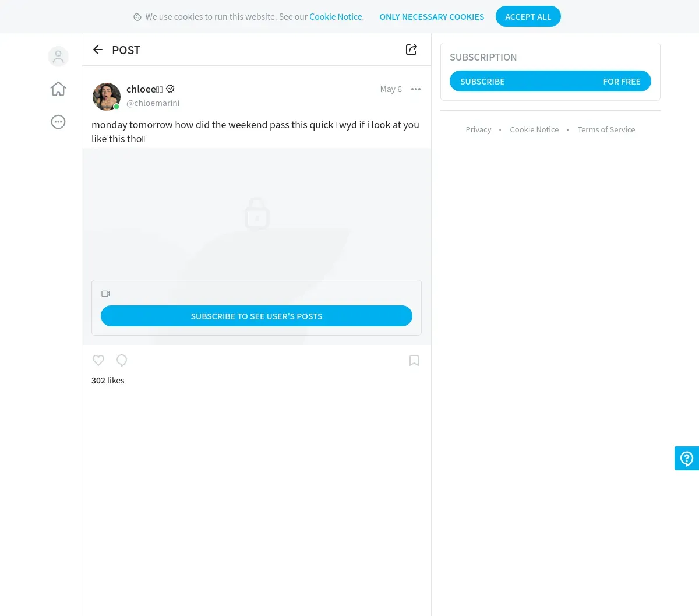699x616 pixels.
Task: Open comments with the speech bubble icon
Action: [x=122, y=360]
